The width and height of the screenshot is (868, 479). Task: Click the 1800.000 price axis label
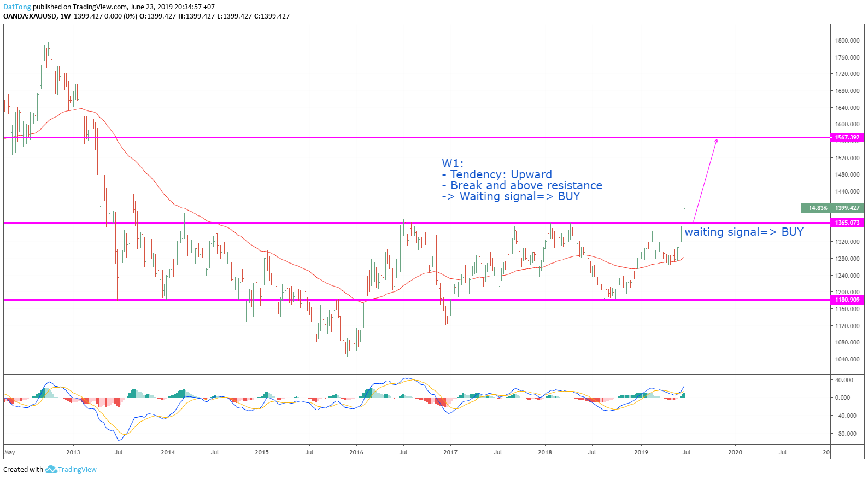click(847, 40)
